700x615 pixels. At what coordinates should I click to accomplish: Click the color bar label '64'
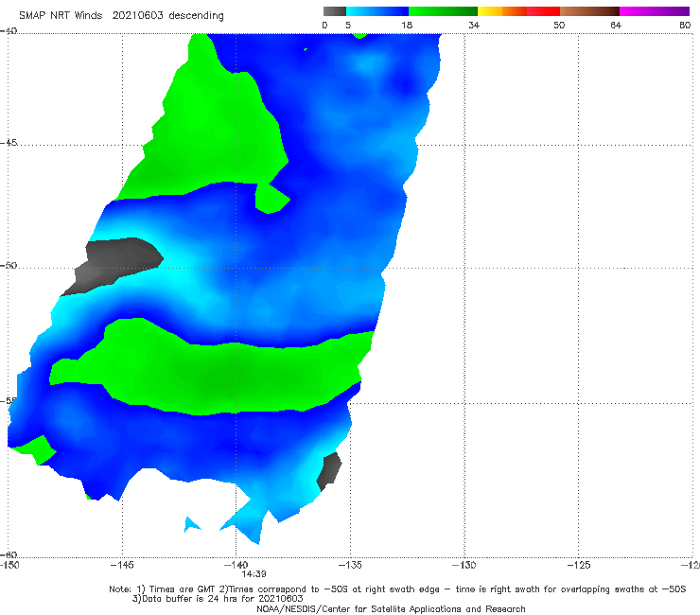click(x=616, y=25)
